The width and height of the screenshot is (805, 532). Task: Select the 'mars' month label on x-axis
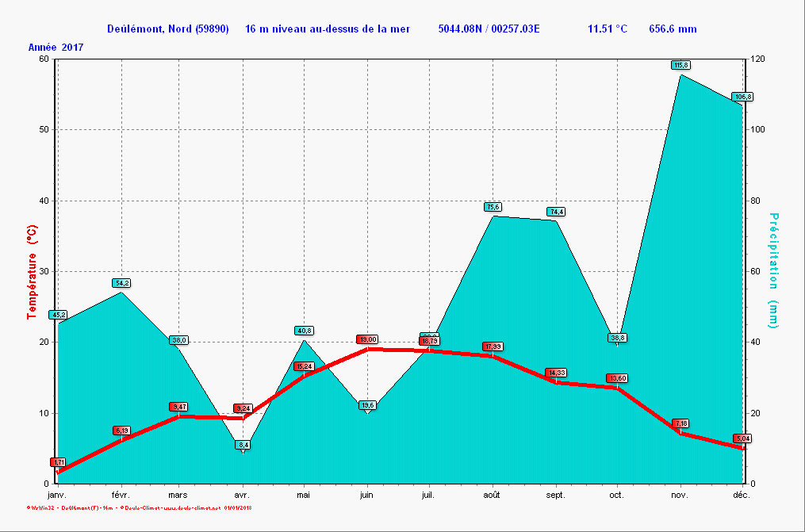tap(178, 495)
